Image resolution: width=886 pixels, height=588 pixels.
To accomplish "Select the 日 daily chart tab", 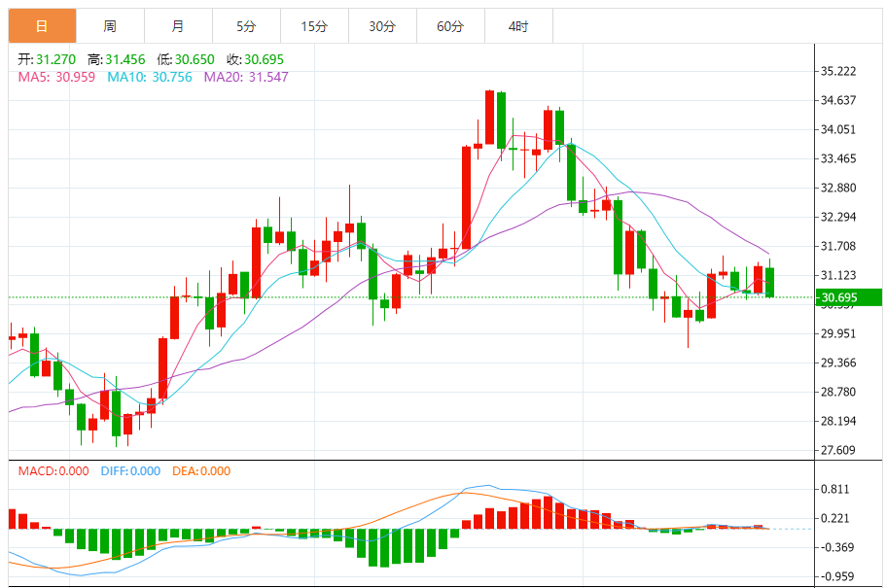I will 43,26.
